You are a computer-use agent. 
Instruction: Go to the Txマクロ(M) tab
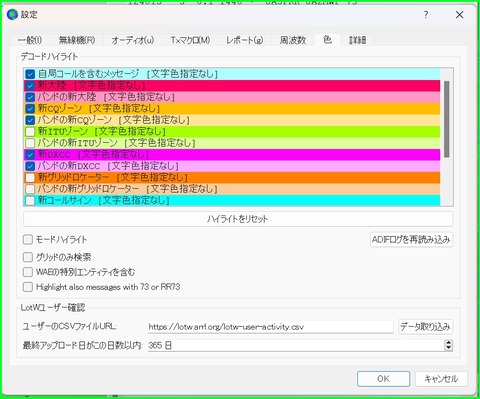pyautogui.click(x=191, y=40)
